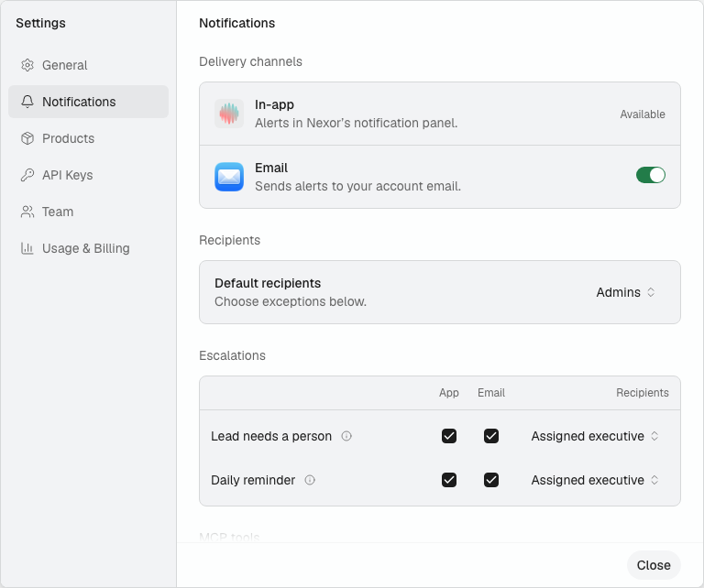The image size is (704, 588).
Task: Uncheck App for Daily reminder
Action: pos(449,480)
